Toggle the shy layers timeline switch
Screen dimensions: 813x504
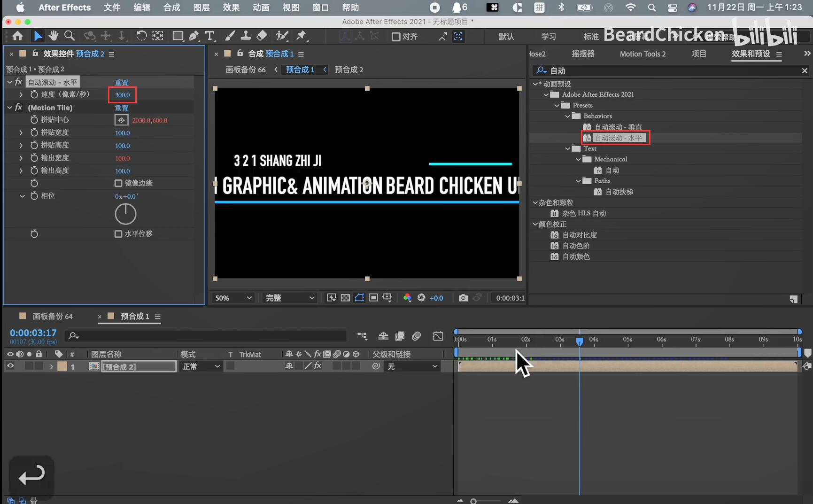click(x=383, y=336)
